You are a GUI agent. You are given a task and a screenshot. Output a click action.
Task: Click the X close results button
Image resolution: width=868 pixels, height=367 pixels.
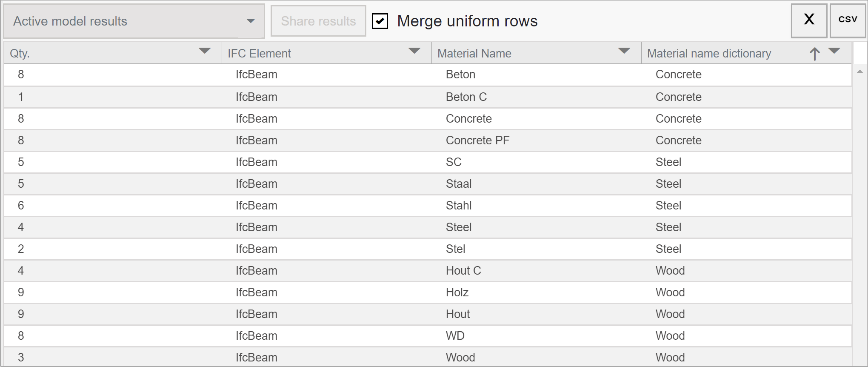[809, 20]
